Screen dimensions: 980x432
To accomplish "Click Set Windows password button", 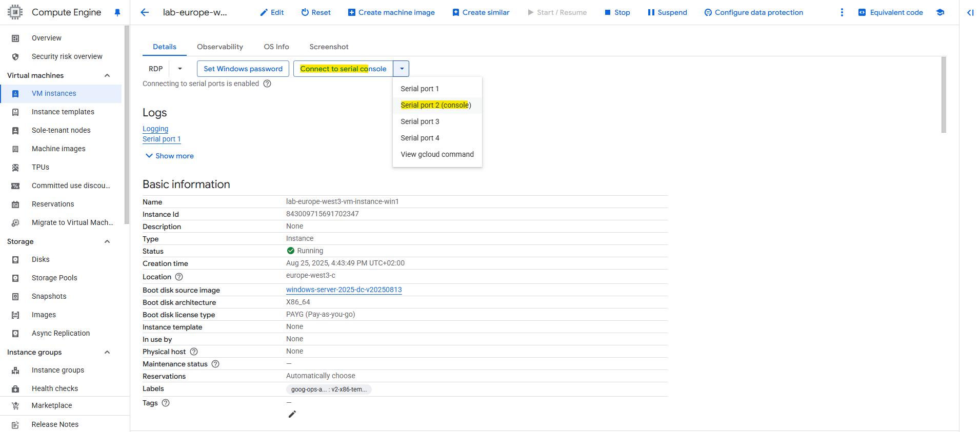I will coord(243,69).
